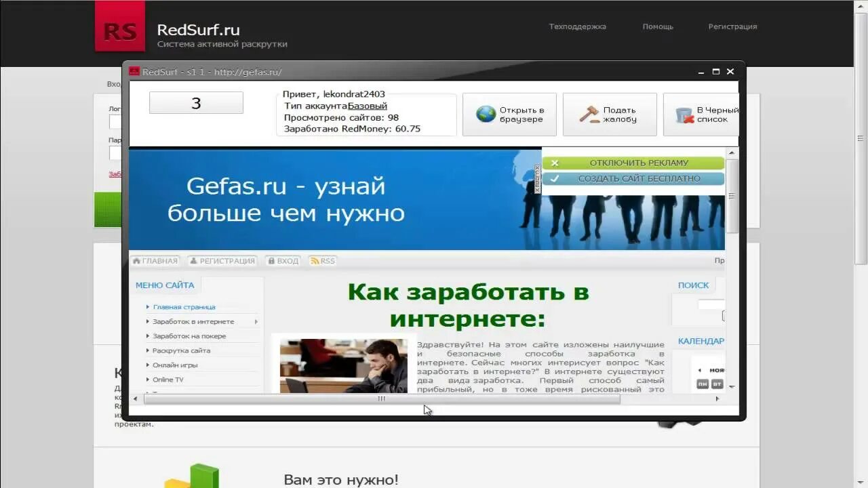Image resolution: width=868 pixels, height=488 pixels.
Task: Click the ОТКЛЮЧИТЬ РЕКЛАМУ button
Action: point(633,163)
